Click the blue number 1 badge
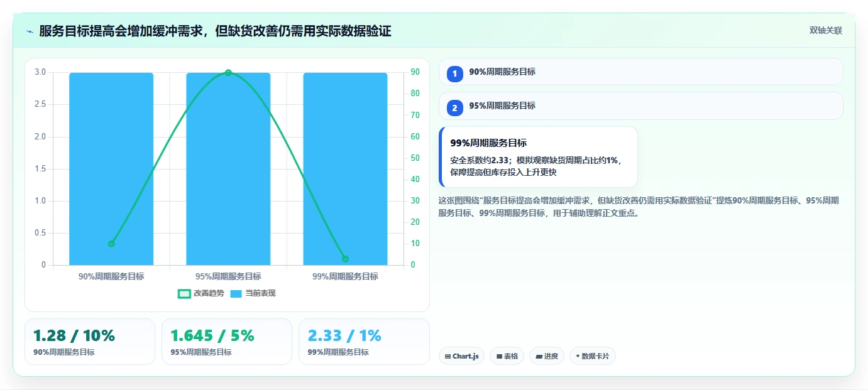Screen dimensions: 868x390 tap(454, 73)
